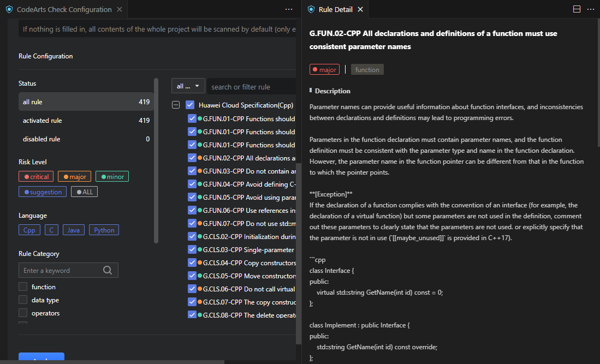
Task: Open more actions for CodeArts Check tab
Action: [x=289, y=9]
